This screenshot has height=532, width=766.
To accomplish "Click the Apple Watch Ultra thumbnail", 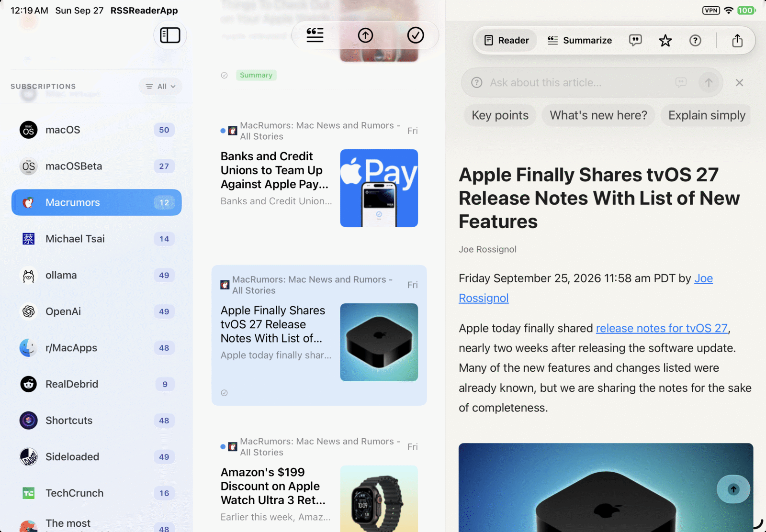I will pos(379,499).
